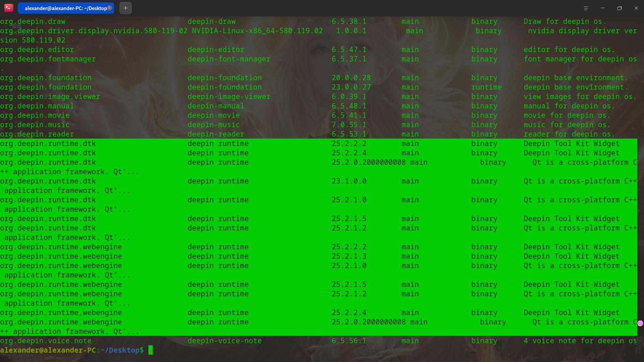Click voice note version 6.5.56.1
Screen dimensions: 644x362
click(349, 341)
